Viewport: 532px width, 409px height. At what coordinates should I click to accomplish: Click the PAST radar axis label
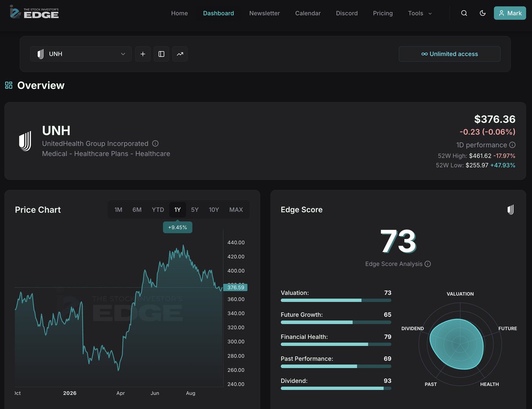coord(431,384)
